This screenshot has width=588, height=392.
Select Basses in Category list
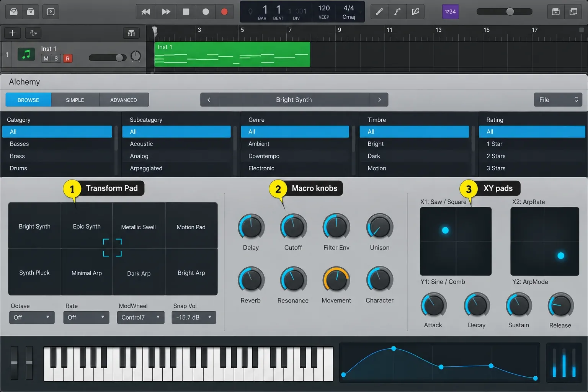57,144
